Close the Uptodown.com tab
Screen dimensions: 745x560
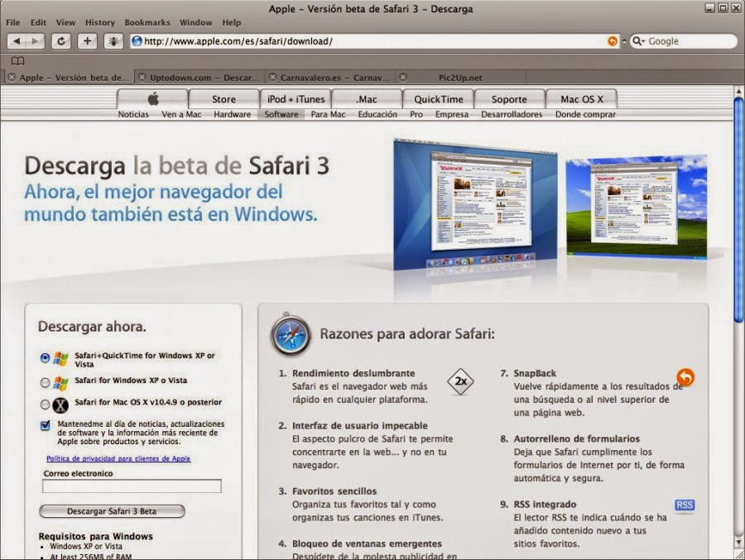pos(142,77)
